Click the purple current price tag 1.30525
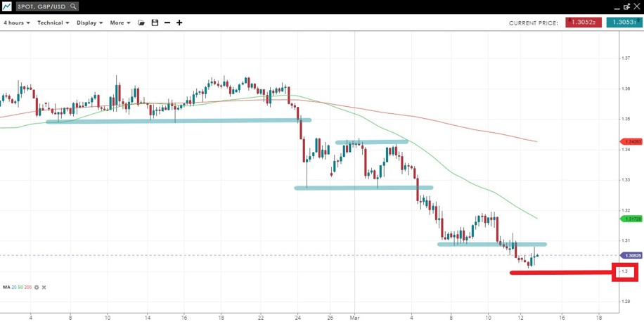 coord(629,255)
